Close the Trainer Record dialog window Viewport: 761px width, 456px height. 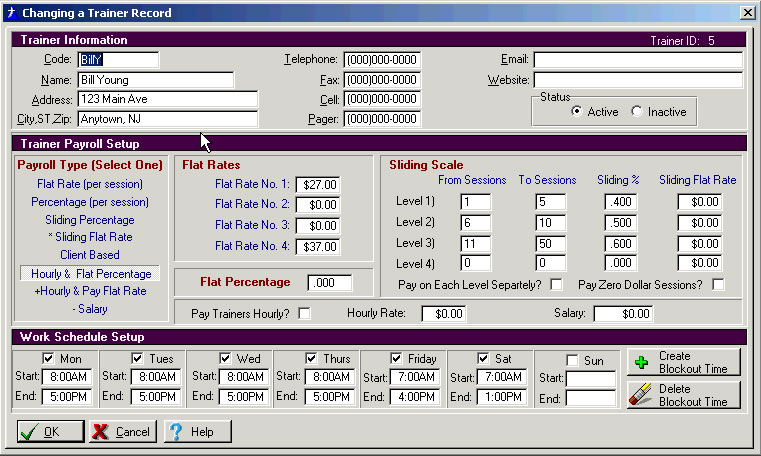[x=746, y=12]
